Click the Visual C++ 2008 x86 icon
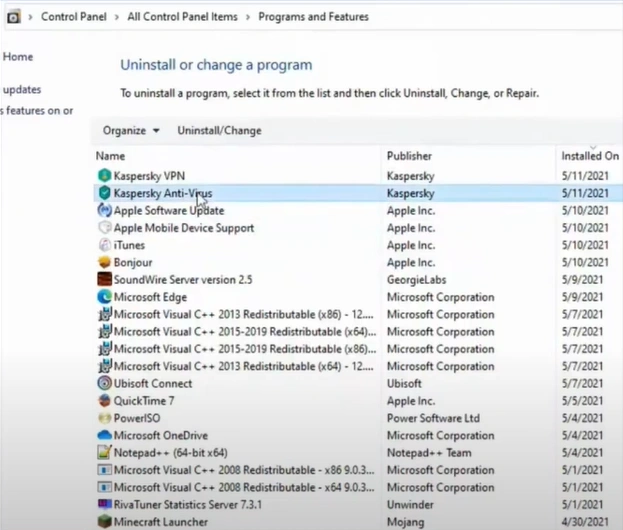 tap(104, 470)
